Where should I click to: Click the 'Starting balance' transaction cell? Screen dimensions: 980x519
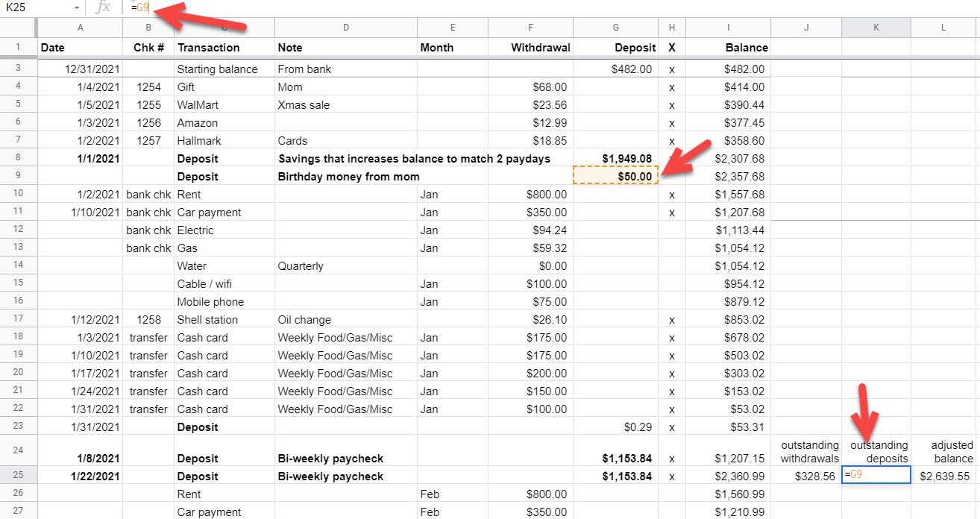click(223, 69)
